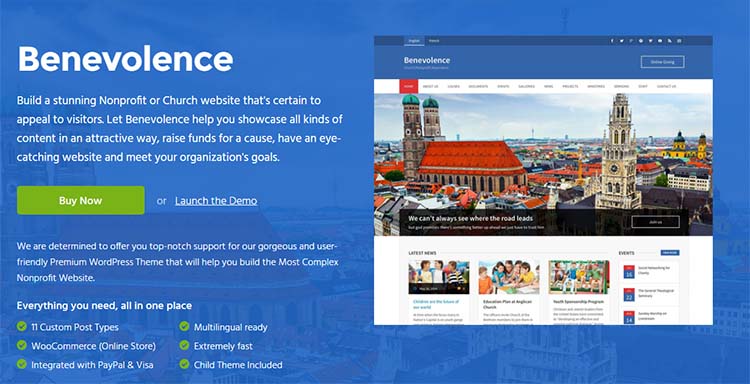Click 'We can't always see where the road leads'
Viewport: 750px width, 384px height.
pyautogui.click(x=471, y=219)
